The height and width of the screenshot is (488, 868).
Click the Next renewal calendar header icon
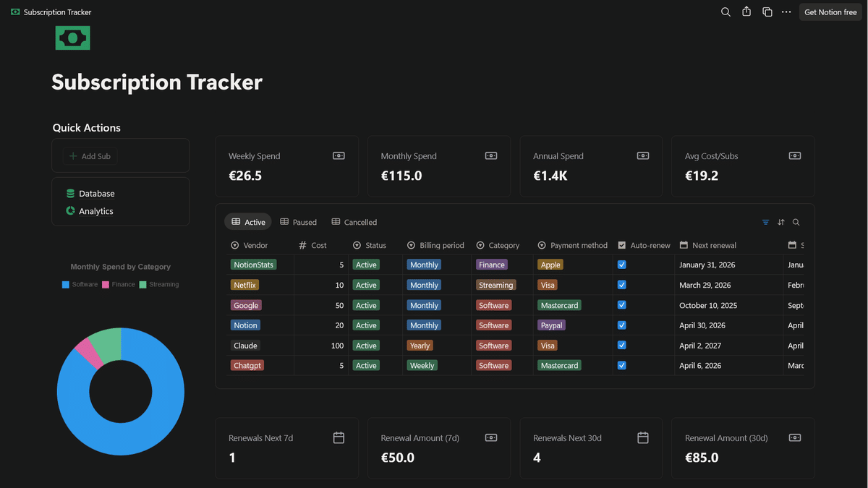pos(684,245)
